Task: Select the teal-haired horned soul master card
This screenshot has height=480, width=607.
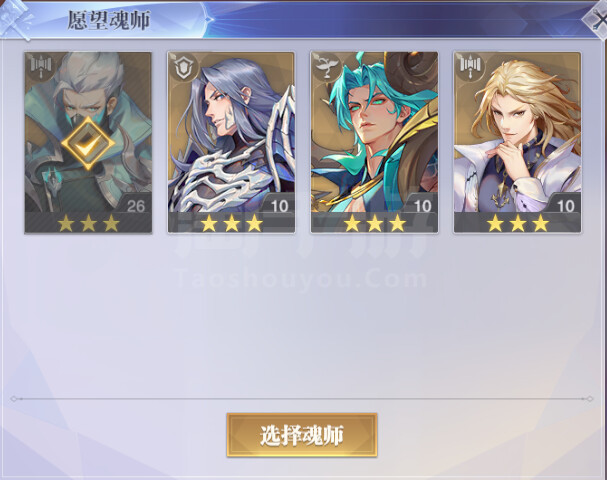Action: [374, 142]
